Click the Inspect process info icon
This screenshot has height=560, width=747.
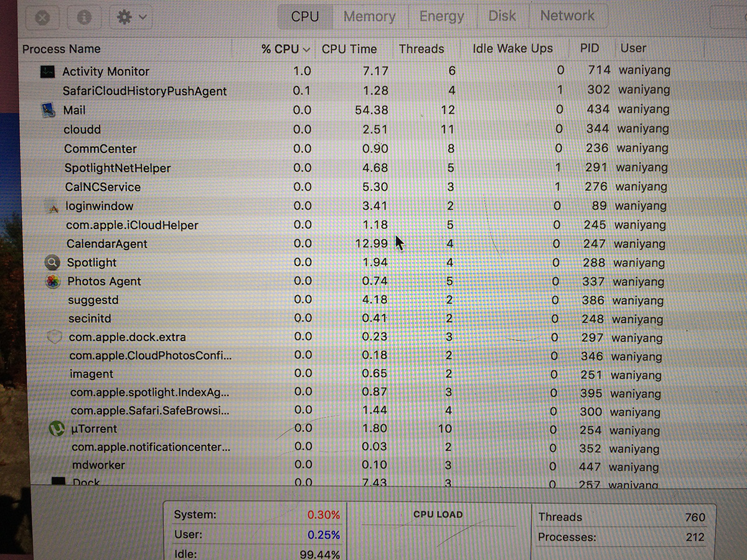[x=83, y=17]
